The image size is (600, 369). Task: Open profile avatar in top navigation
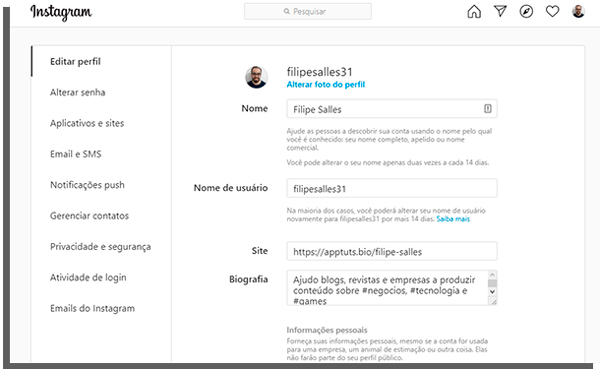point(578,11)
